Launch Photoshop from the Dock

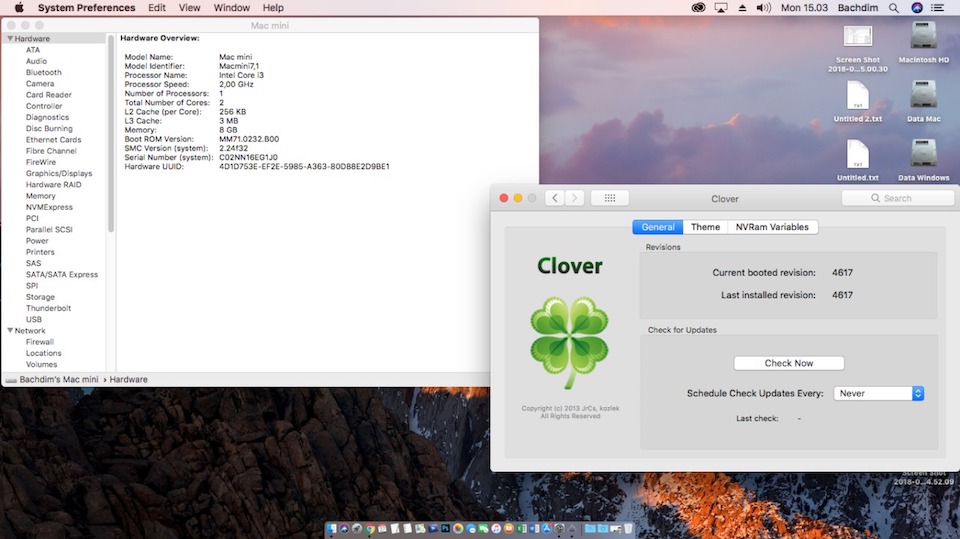tap(445, 529)
